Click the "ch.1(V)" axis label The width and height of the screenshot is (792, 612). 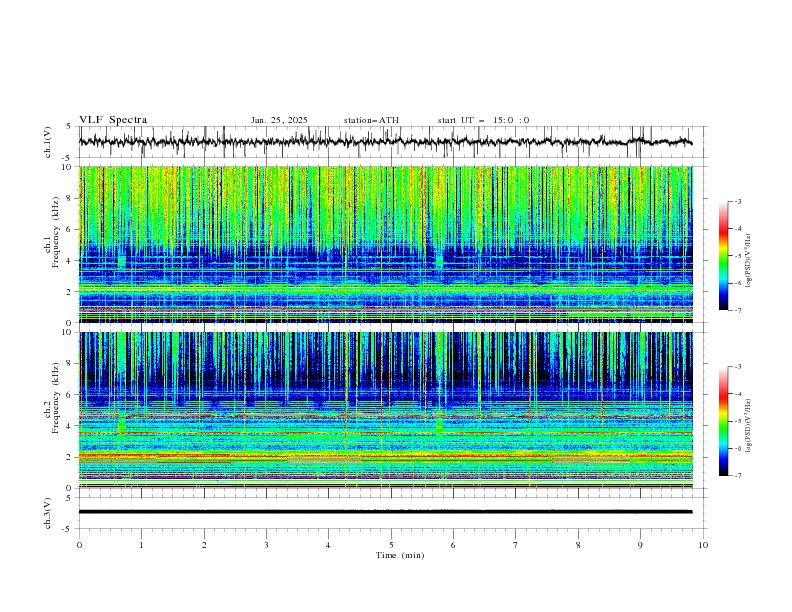click(x=48, y=142)
